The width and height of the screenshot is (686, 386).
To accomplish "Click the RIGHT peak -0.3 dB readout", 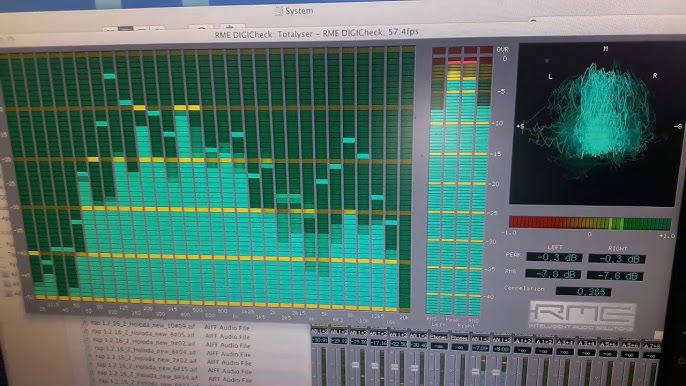I will click(x=616, y=259).
